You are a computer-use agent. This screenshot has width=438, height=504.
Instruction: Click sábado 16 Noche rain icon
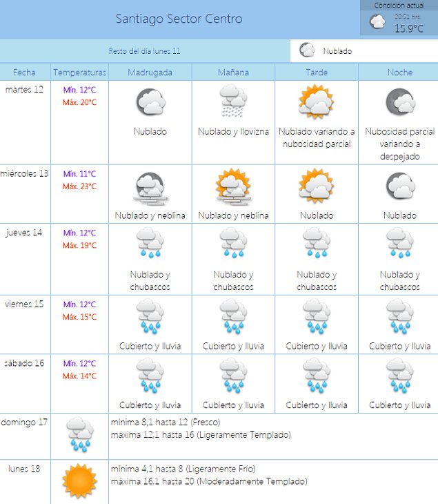(x=399, y=376)
